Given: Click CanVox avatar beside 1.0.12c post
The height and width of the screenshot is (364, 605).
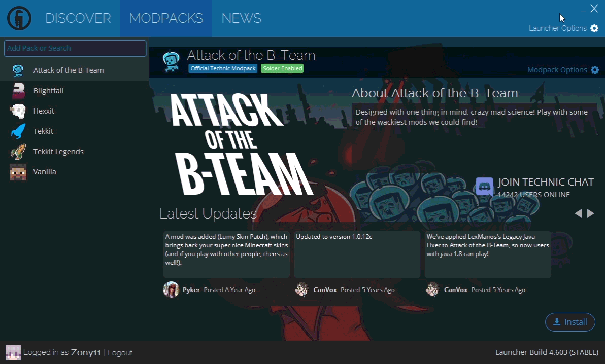Looking at the screenshot, I should 301,289.
